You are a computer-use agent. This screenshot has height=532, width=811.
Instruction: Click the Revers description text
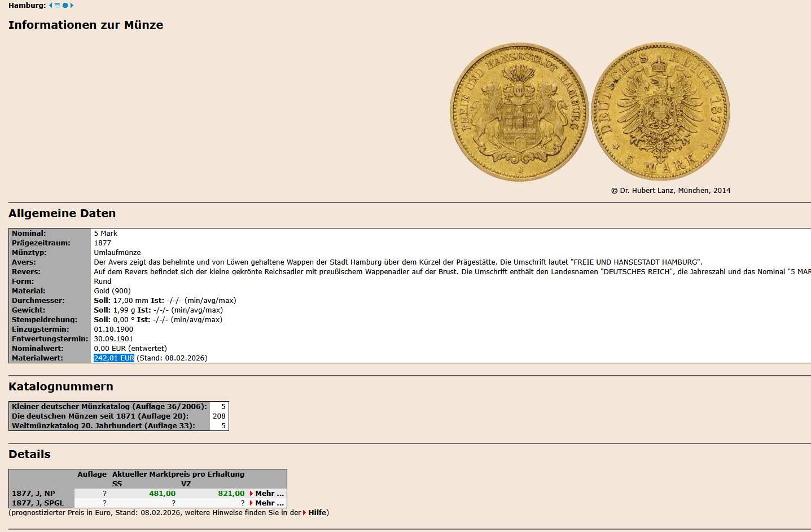coord(452,272)
